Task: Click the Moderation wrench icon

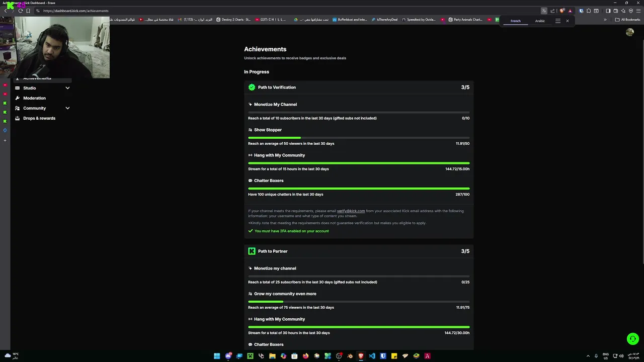Action: (17, 98)
